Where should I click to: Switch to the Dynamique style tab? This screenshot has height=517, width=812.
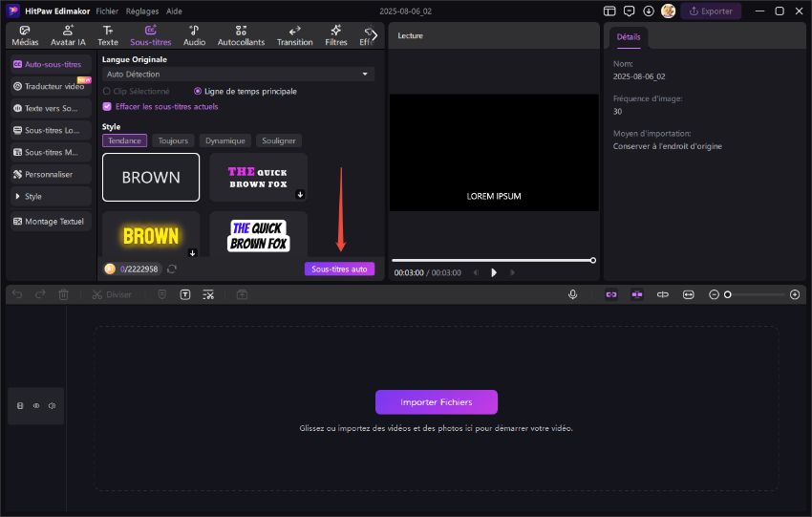tap(225, 140)
